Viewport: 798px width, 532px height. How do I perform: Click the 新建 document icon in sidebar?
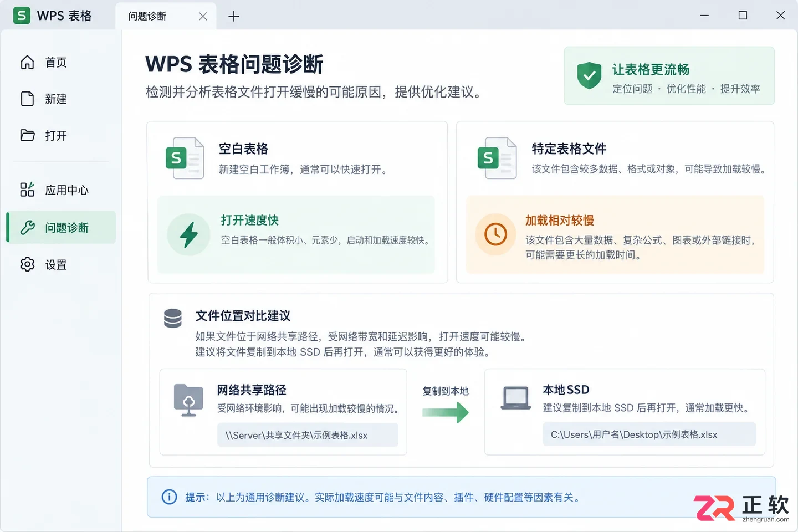click(27, 99)
